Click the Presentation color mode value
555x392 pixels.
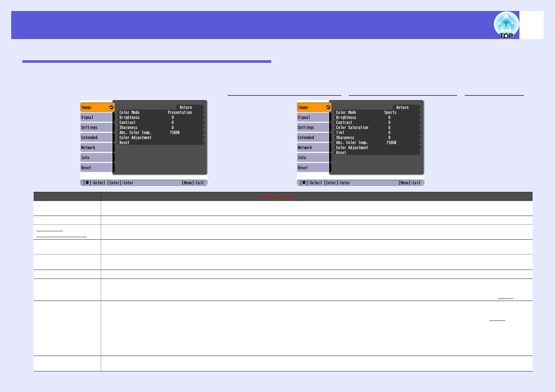[x=180, y=112]
